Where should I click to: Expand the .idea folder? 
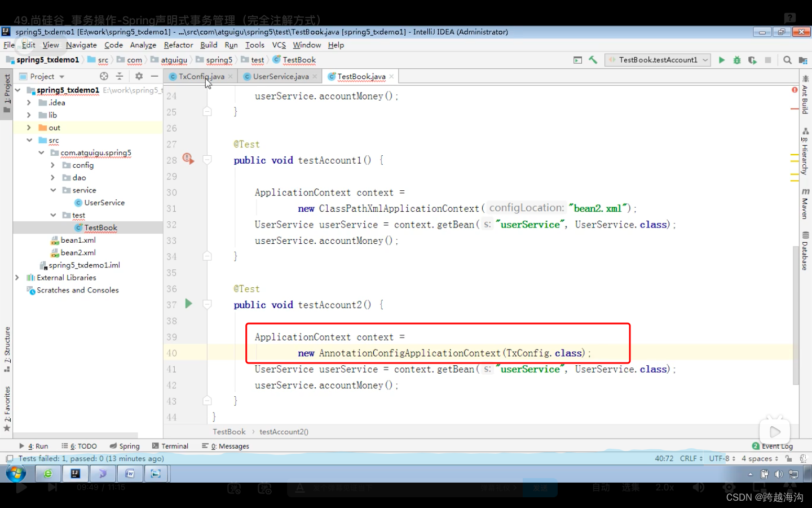29,103
